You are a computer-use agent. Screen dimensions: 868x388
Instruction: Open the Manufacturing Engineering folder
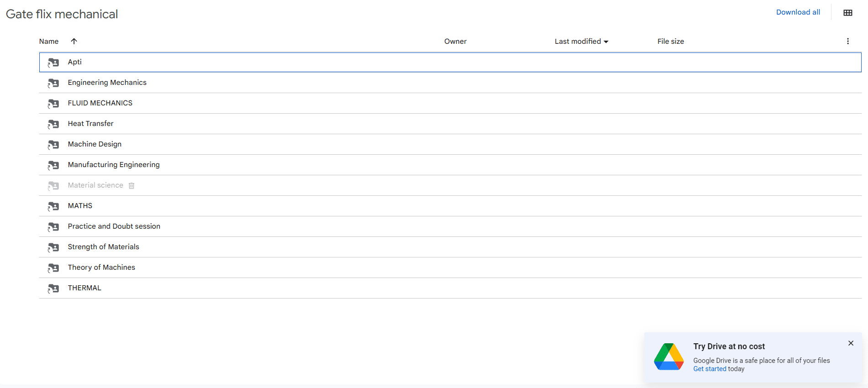(x=114, y=165)
